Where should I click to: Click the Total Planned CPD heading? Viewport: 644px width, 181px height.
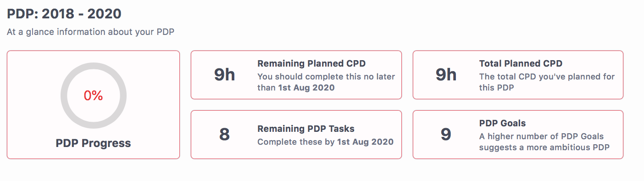[x=521, y=64]
